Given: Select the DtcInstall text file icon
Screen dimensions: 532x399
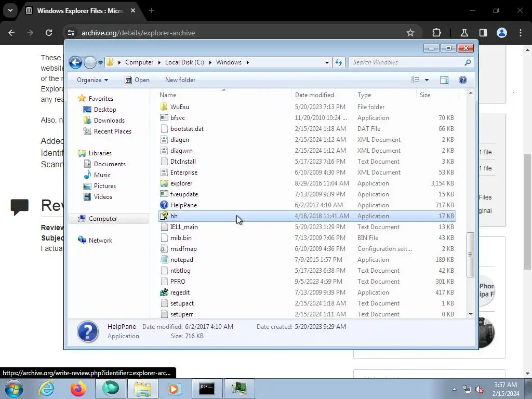Looking at the screenshot, I should coord(164,162).
